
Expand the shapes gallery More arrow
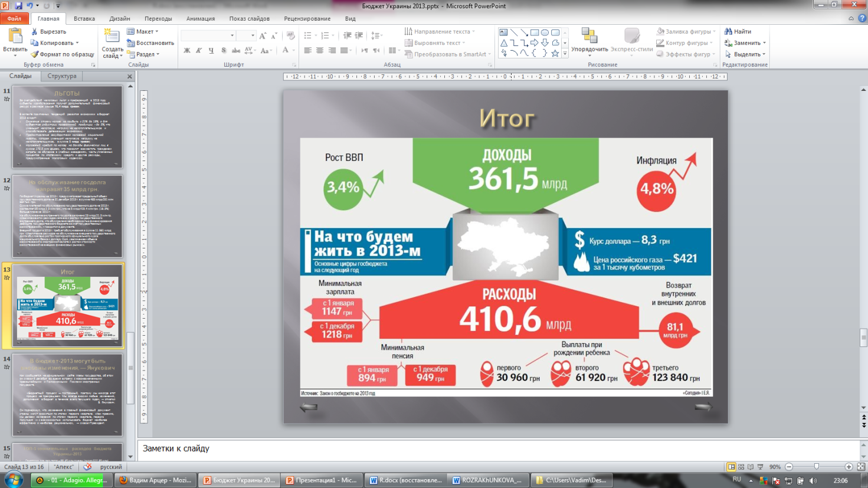pos(565,53)
